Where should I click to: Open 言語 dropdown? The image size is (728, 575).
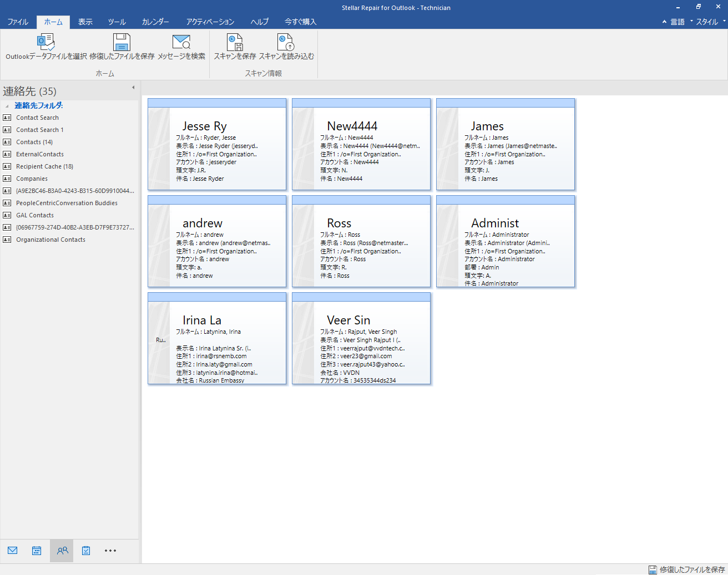click(681, 22)
